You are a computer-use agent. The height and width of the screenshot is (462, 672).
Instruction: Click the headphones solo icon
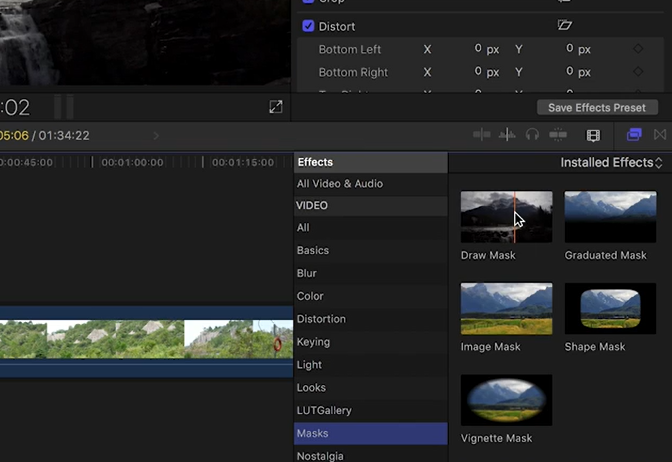[532, 135]
